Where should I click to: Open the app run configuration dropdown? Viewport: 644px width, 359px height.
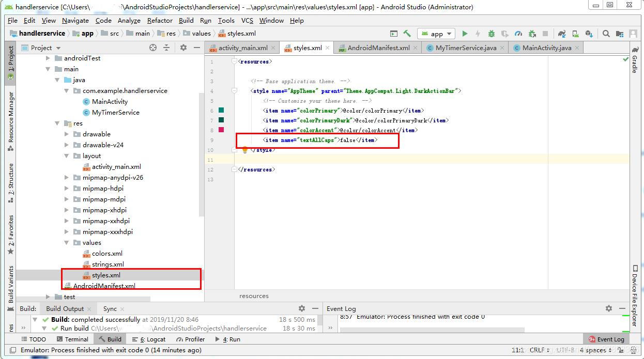(436, 34)
